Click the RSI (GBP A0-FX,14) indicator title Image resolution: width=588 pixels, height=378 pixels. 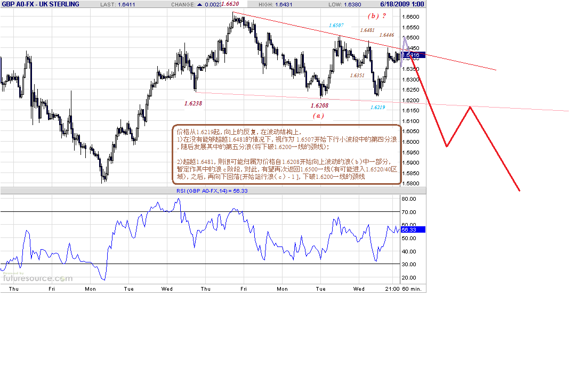coord(212,191)
